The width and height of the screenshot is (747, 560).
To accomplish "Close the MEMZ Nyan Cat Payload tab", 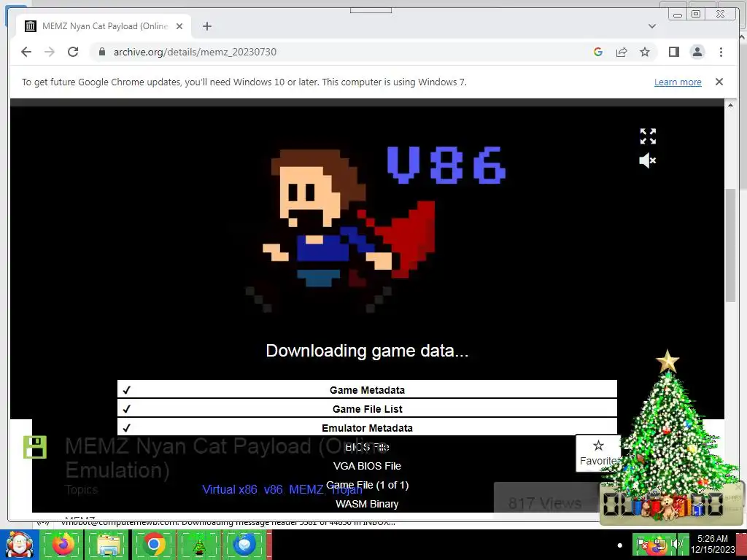I will [179, 26].
